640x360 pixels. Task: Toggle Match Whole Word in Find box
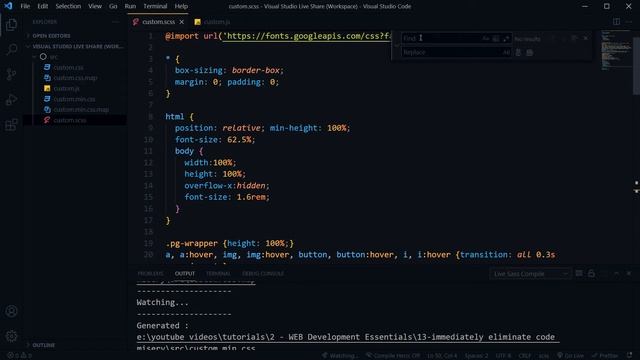pyautogui.click(x=496, y=38)
